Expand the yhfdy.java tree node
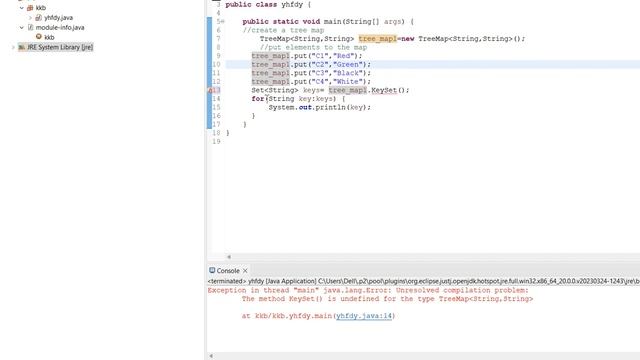The height and width of the screenshot is (360, 640). [30, 18]
